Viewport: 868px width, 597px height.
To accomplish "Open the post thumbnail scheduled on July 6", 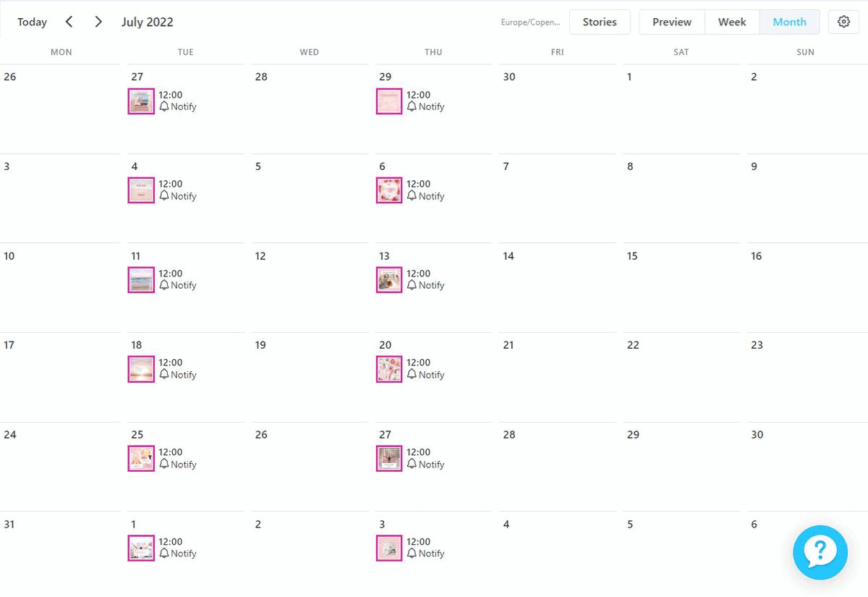I will (389, 190).
